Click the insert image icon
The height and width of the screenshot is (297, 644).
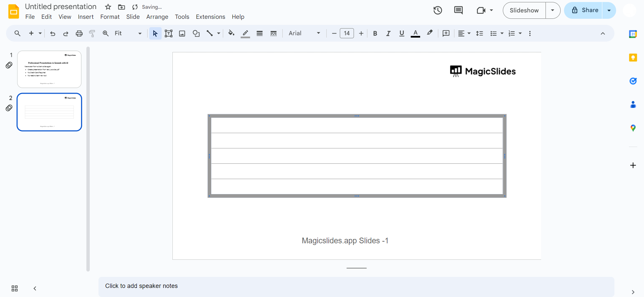pyautogui.click(x=182, y=34)
